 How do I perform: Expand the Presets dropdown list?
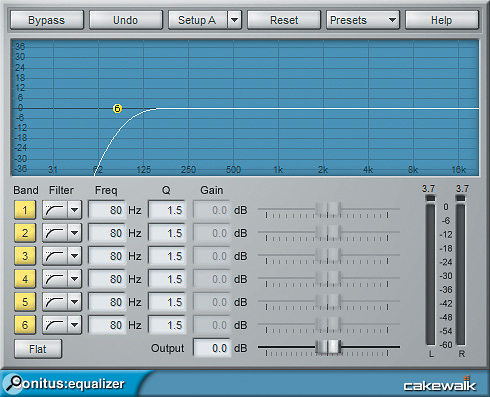(x=363, y=20)
